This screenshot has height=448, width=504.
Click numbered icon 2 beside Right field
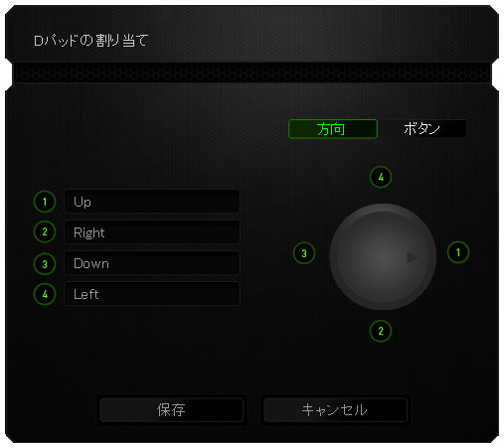45,231
